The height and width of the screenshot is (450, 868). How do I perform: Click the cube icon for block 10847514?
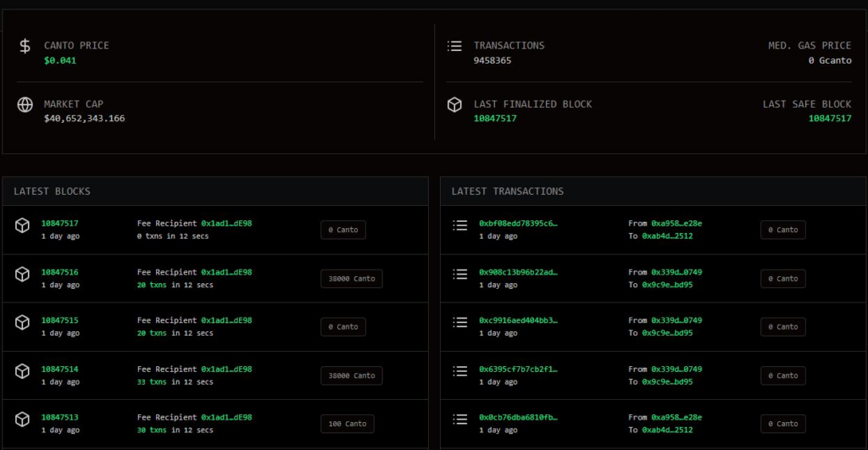click(22, 371)
